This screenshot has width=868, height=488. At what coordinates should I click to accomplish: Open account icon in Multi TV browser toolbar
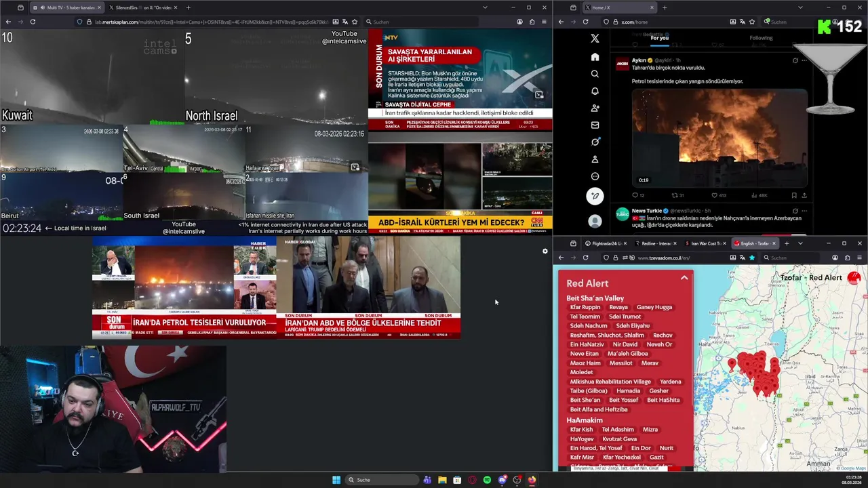[519, 22]
